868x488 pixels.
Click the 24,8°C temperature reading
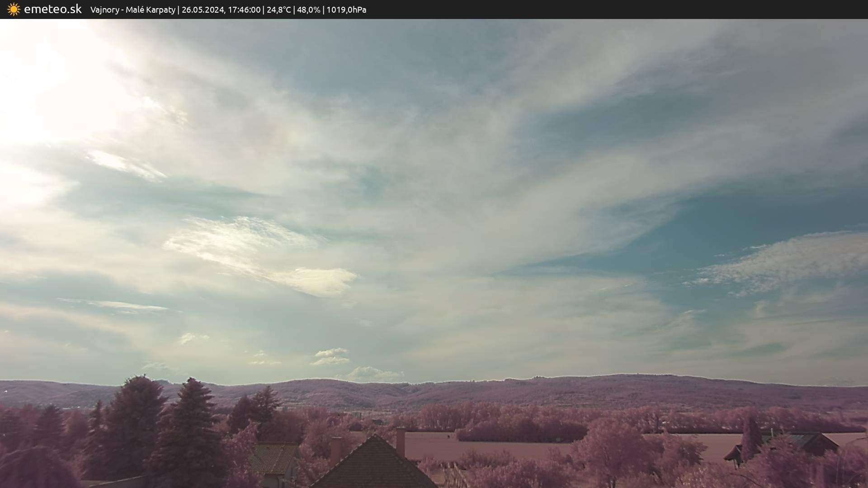coord(278,10)
